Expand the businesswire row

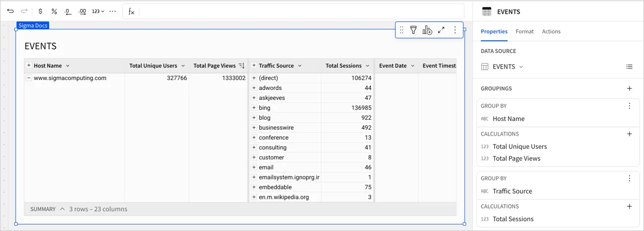254,128
